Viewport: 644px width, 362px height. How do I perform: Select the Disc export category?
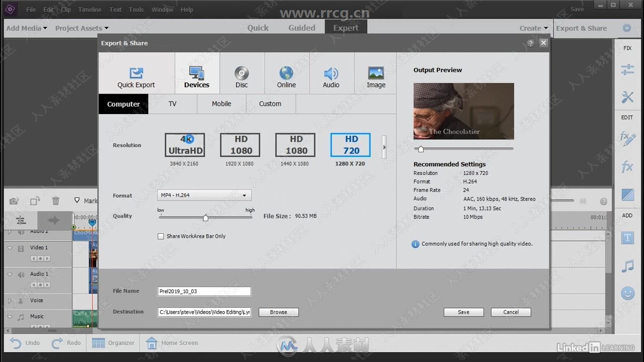point(242,73)
